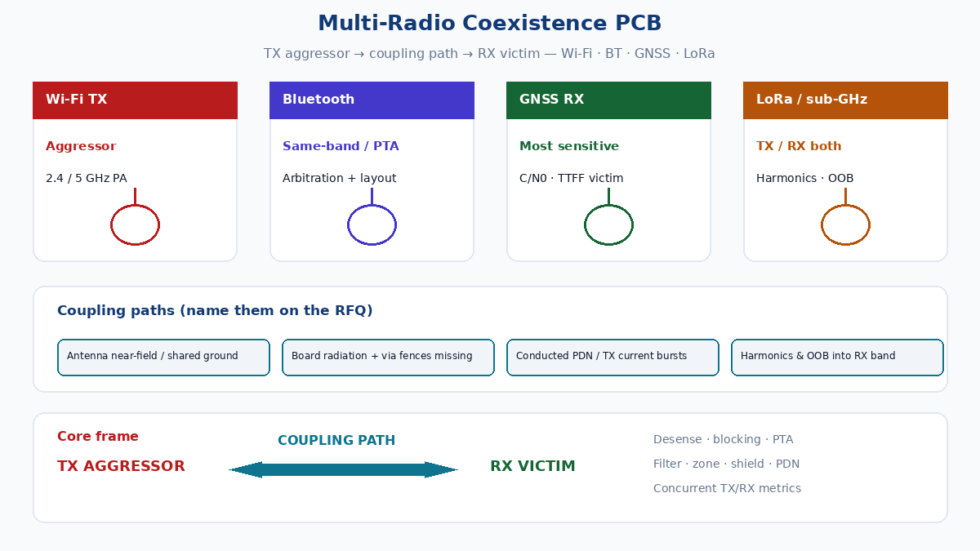The width and height of the screenshot is (980, 551).
Task: Click the purple Bluetooth antenna circle icon
Action: 372,224
